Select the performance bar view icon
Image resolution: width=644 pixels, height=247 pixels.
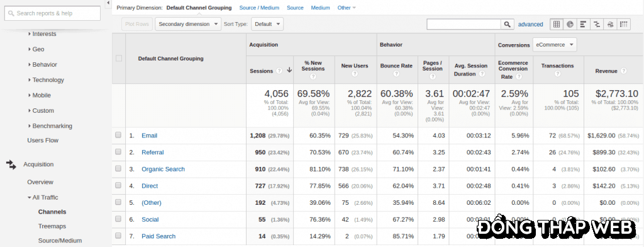[x=583, y=24]
